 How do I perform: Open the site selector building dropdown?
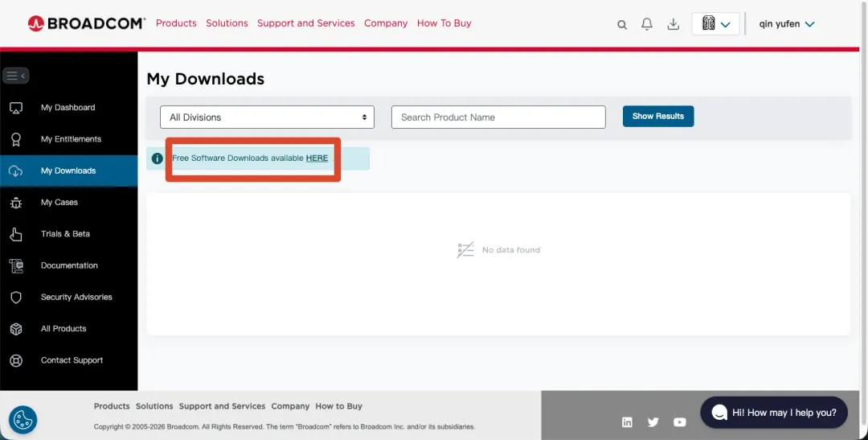click(x=715, y=24)
